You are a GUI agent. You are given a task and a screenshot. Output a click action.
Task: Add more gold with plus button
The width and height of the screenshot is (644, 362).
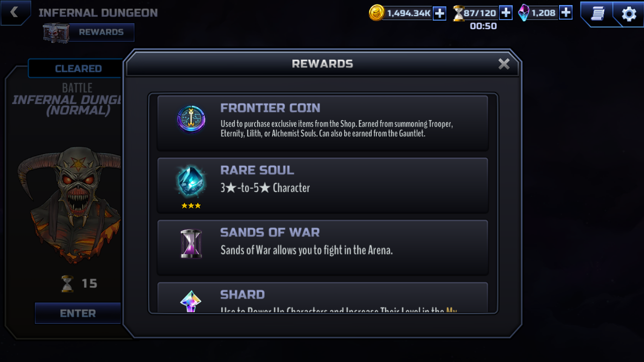(439, 13)
